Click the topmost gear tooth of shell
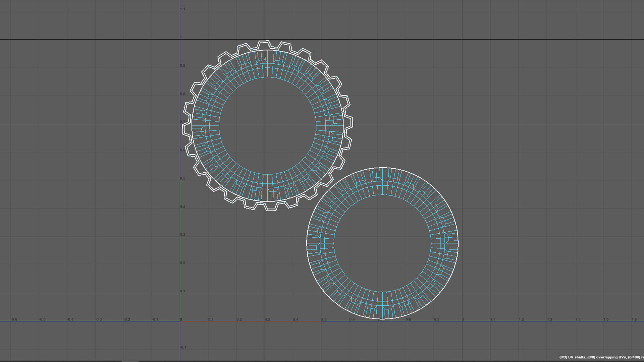644x362 pixels. pyautogui.click(x=264, y=42)
